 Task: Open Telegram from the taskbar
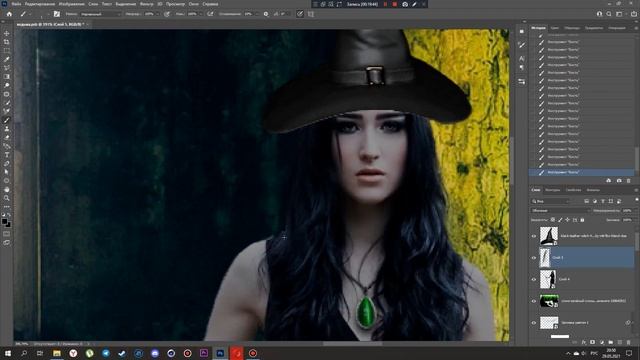click(x=106, y=353)
